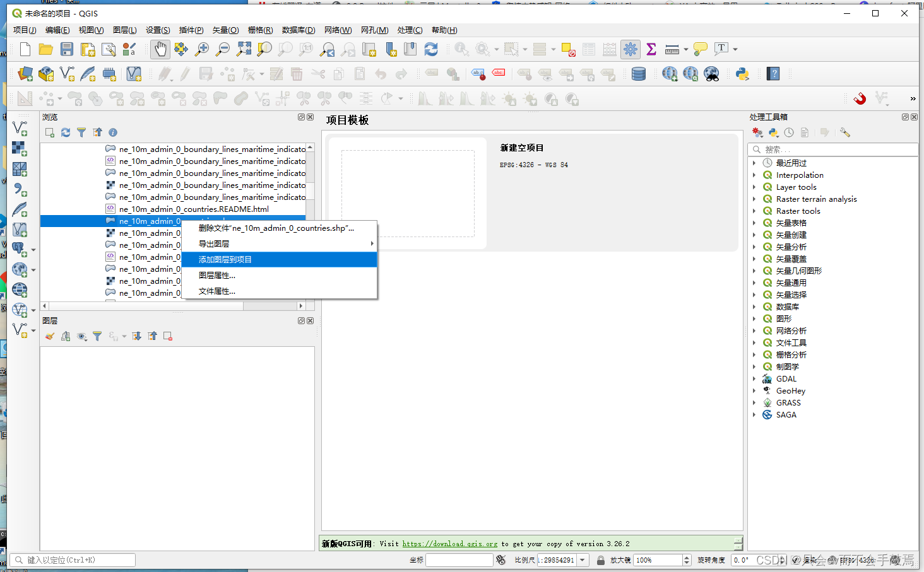This screenshot has width=924, height=572.
Task: Open the Python console icon
Action: 742,74
